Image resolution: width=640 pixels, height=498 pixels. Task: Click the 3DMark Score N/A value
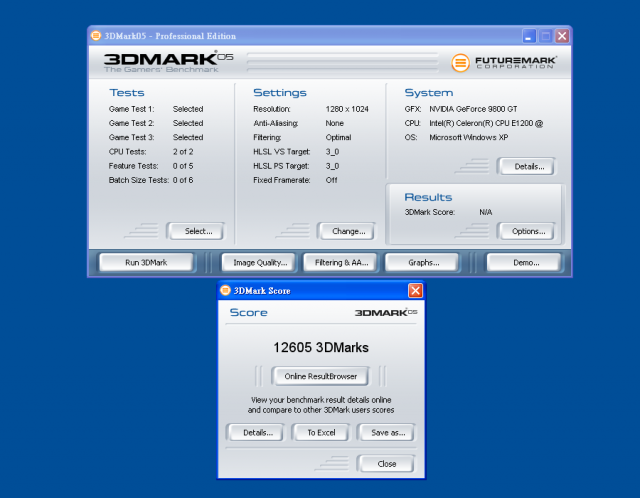[486, 212]
